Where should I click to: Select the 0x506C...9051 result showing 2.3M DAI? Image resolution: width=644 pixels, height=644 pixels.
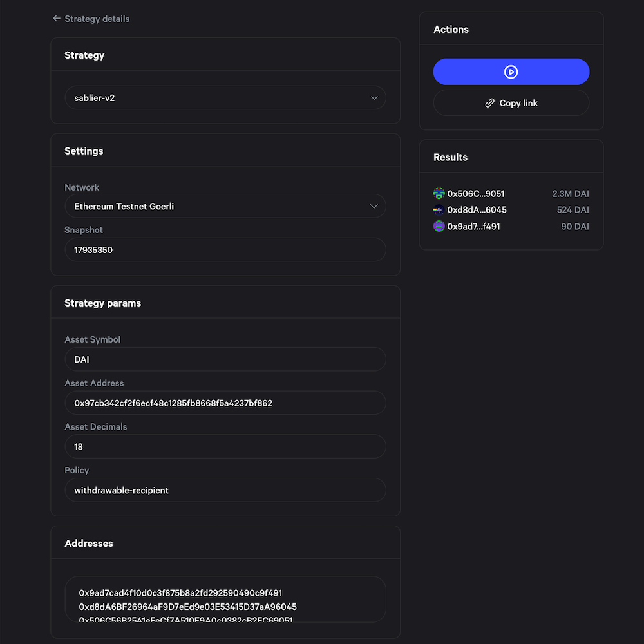pos(511,193)
